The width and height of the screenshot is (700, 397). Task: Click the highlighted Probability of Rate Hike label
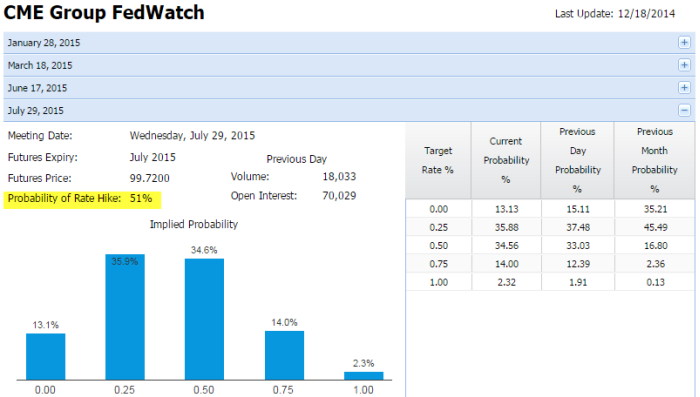[x=64, y=198]
